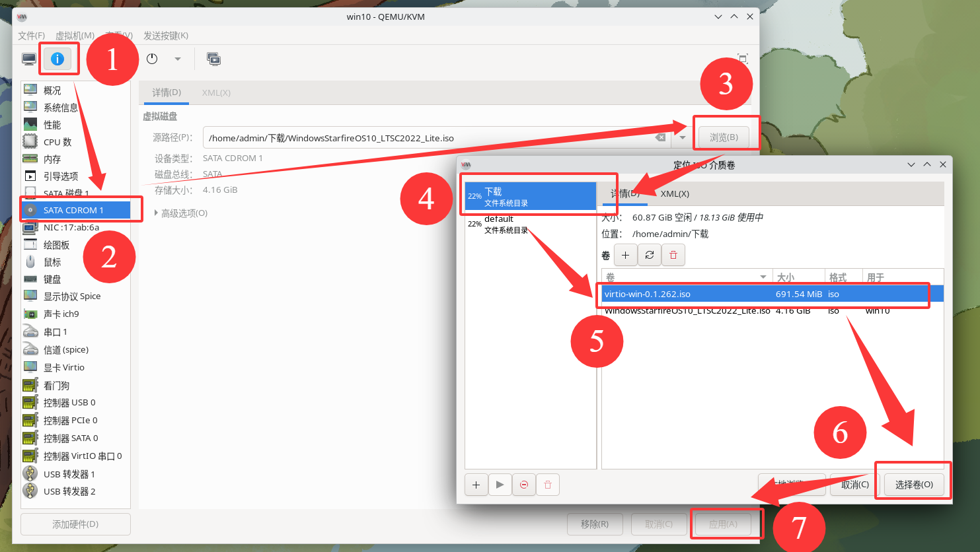Click the 浏览(B) browse button
Image resolution: width=980 pixels, height=552 pixels.
point(724,137)
